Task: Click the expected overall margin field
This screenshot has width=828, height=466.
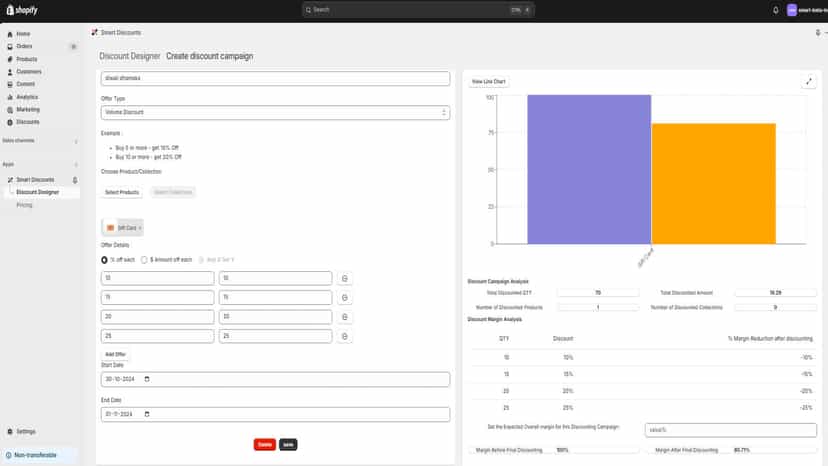Action: pos(730,430)
